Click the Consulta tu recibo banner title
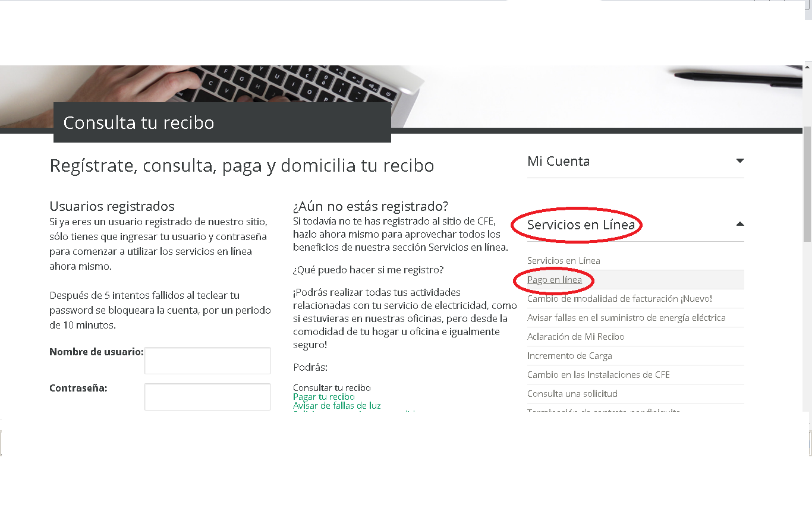The image size is (812, 505). (139, 122)
